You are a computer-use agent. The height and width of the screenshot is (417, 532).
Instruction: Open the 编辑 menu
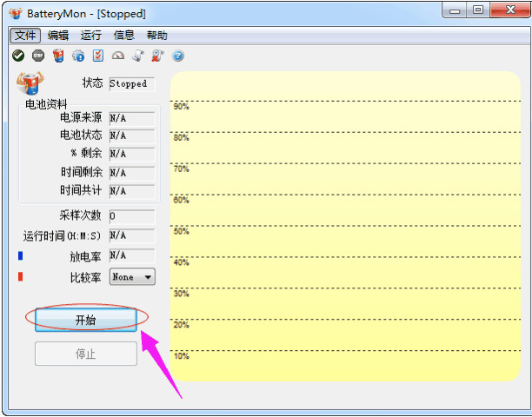[x=58, y=36]
